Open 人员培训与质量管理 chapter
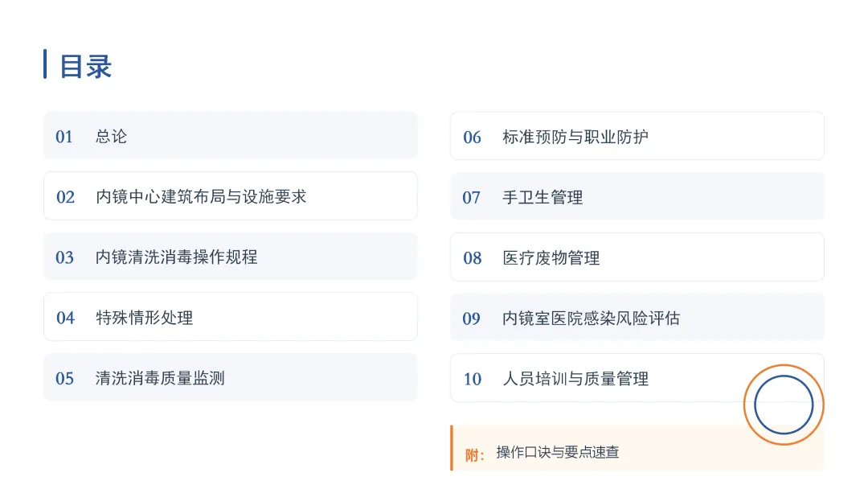This screenshot has width=868, height=489. tap(637, 378)
